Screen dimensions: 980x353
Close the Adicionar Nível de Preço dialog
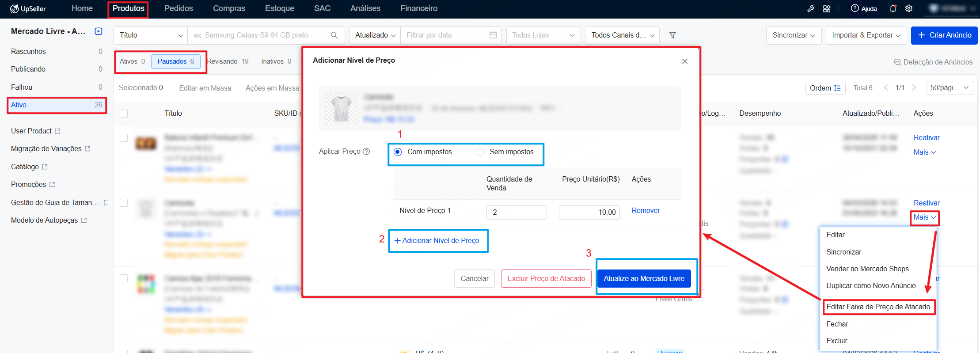[x=685, y=61]
